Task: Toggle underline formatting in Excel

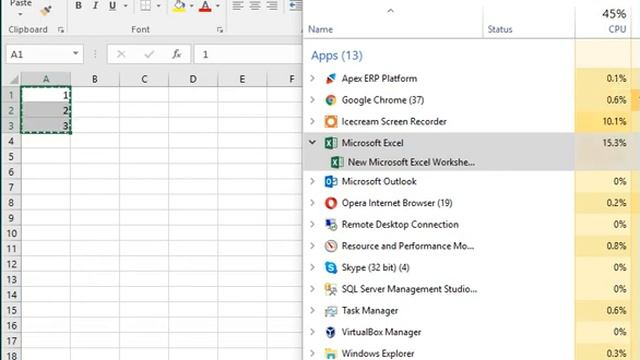Action: tap(112, 6)
